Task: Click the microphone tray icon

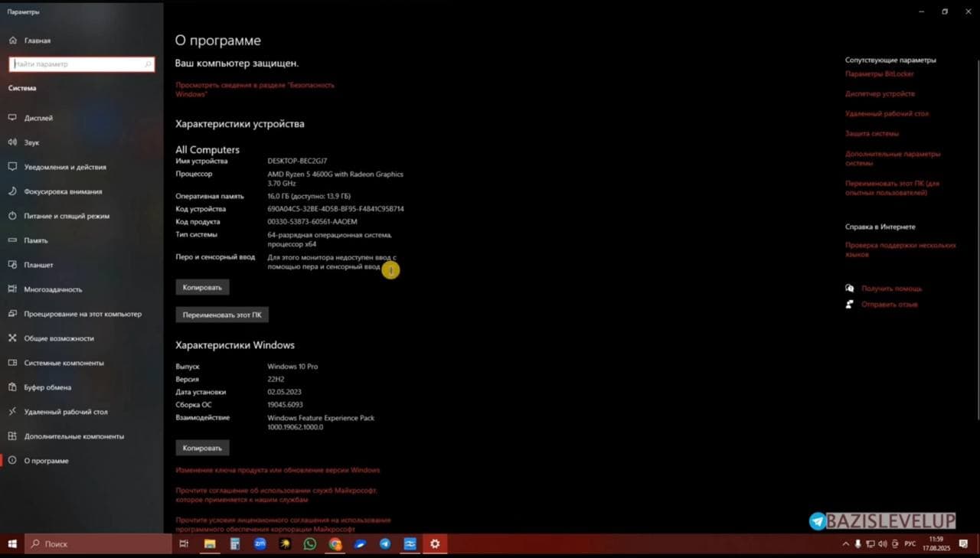Action: [x=858, y=543]
